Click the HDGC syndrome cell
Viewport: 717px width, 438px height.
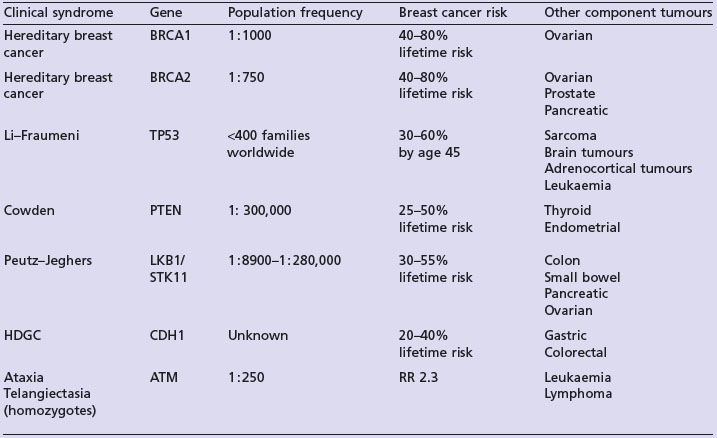click(x=24, y=336)
